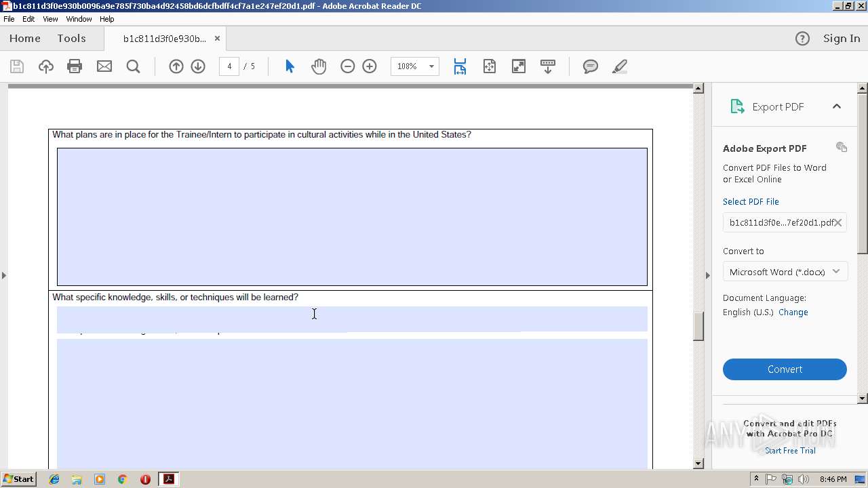868x488 pixels.
Task: Click the copy icon beside Adobe Export PDF
Action: pos(842,147)
